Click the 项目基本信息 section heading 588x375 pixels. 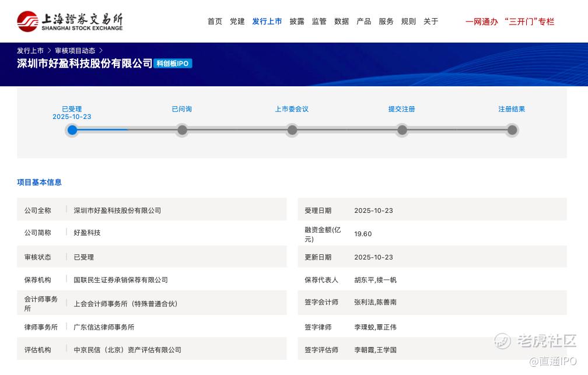pos(40,182)
